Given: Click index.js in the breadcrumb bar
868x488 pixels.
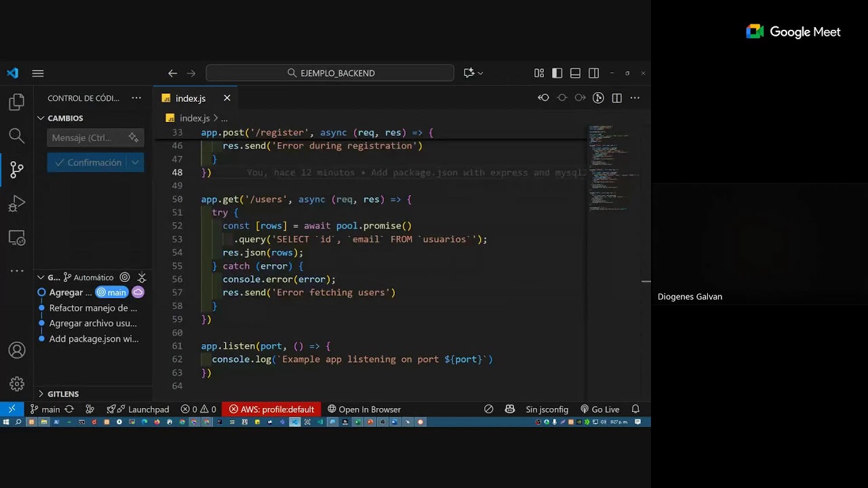Looking at the screenshot, I should pos(195,118).
